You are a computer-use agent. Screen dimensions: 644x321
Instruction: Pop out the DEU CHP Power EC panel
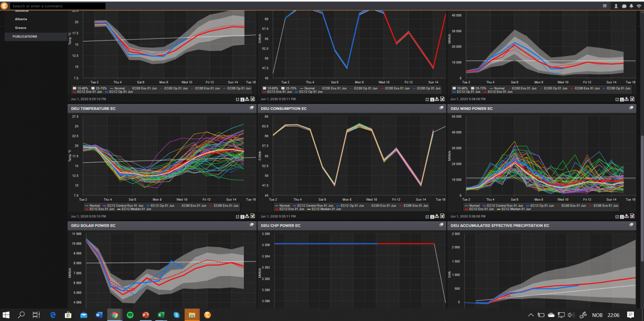(441, 225)
